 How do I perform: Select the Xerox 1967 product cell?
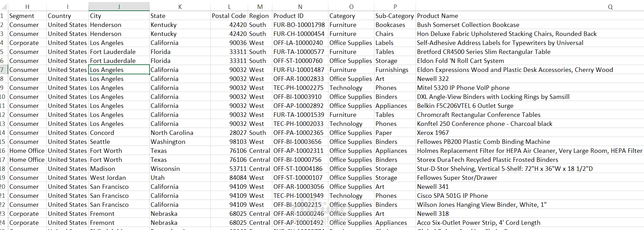pos(433,133)
